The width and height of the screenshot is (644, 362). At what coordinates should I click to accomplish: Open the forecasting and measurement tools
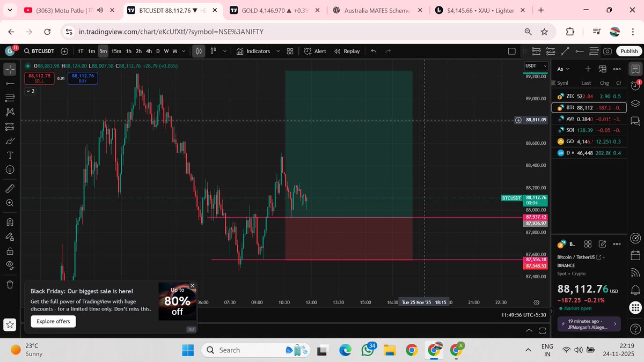point(10,127)
